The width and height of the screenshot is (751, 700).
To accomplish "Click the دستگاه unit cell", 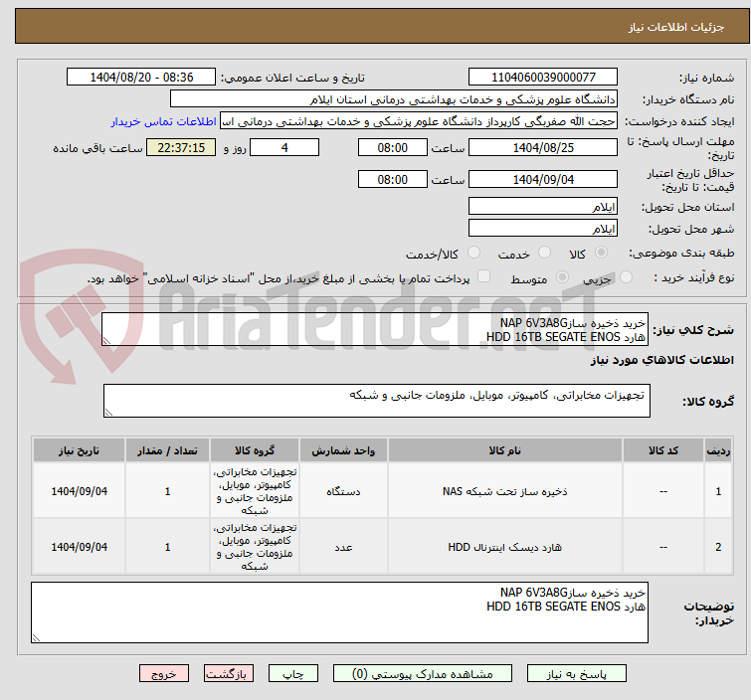I will tap(343, 491).
